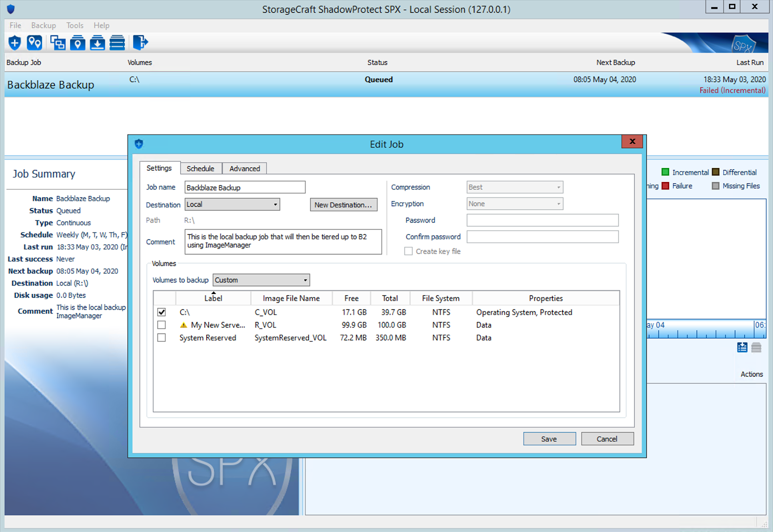
Task: Enable Create key file checkbox
Action: (x=408, y=251)
